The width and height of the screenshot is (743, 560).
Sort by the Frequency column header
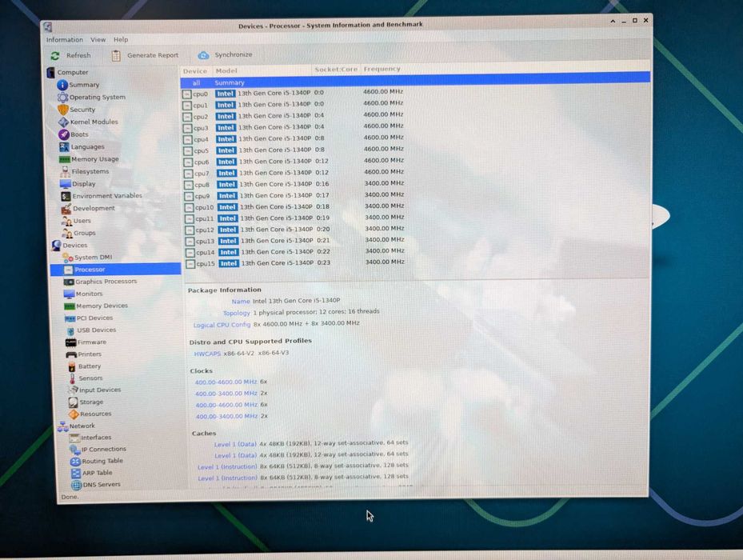point(382,70)
